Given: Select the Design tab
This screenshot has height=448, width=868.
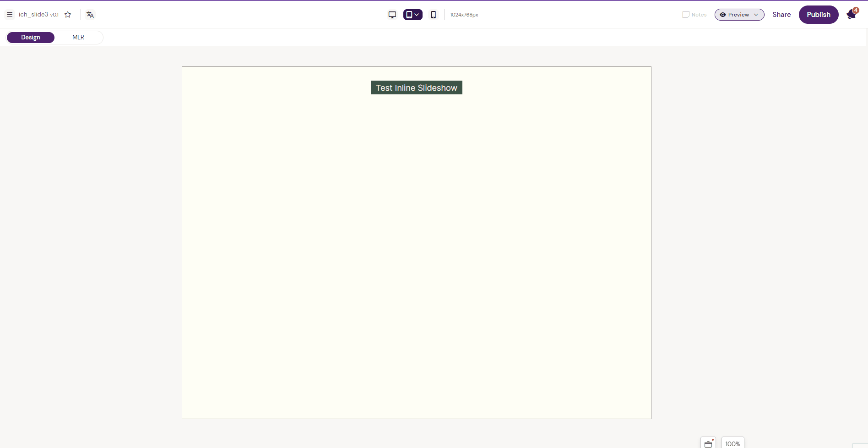Looking at the screenshot, I should [30, 37].
